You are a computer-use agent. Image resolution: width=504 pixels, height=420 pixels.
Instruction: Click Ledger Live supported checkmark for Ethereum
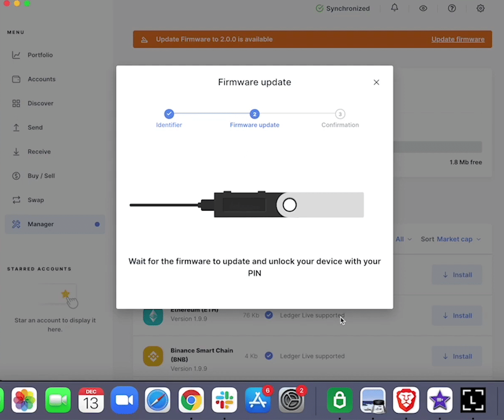(269, 315)
